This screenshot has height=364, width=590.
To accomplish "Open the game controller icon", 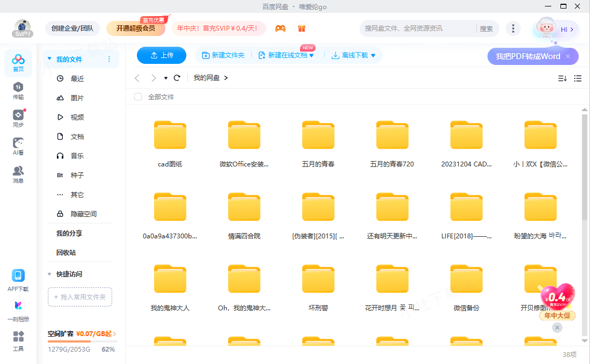I will [x=280, y=28].
